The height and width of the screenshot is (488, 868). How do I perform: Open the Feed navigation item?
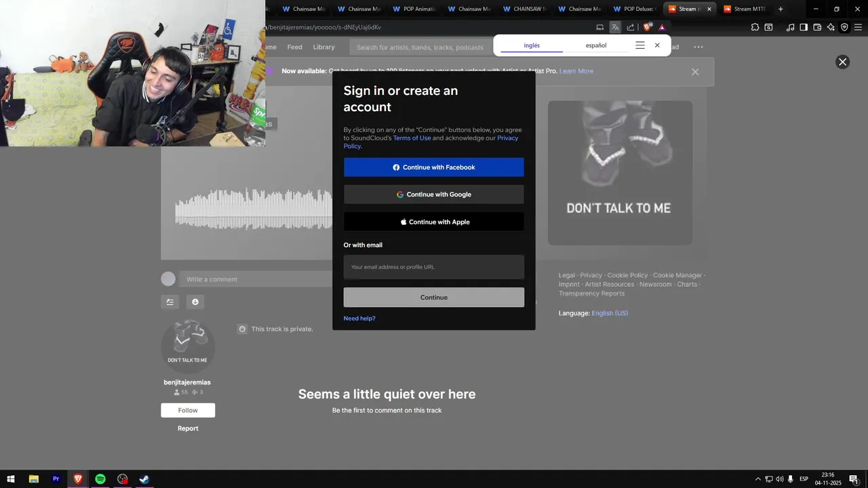point(294,47)
